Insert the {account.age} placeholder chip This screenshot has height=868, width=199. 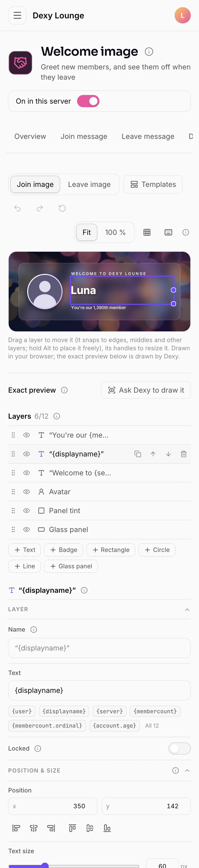pyautogui.click(x=115, y=726)
